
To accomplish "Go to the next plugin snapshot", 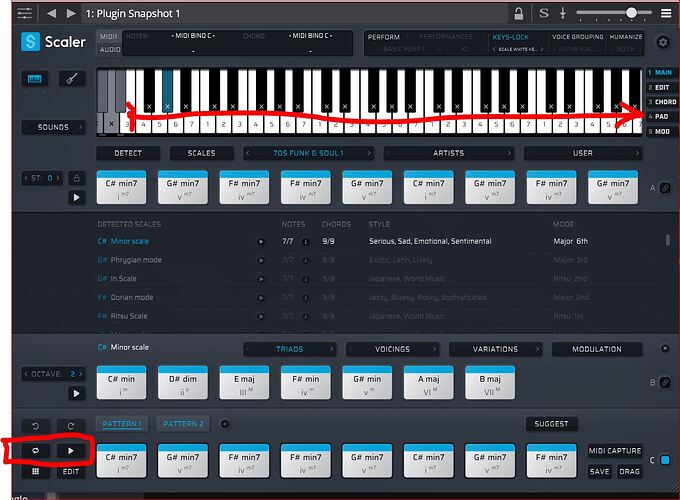I will [71, 13].
